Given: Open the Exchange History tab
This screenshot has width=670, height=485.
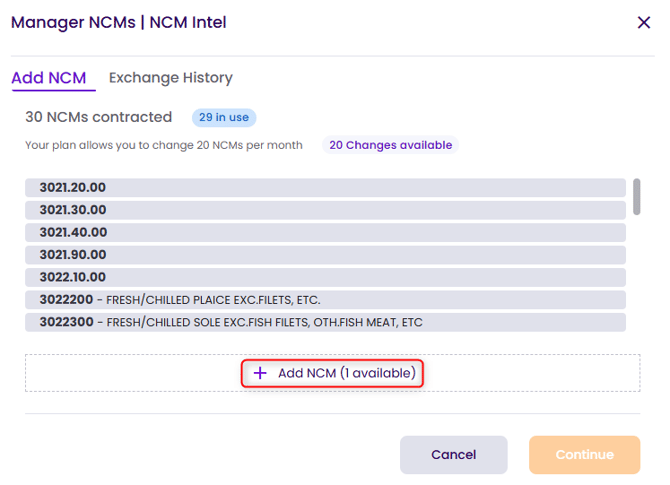Looking at the screenshot, I should 171,78.
